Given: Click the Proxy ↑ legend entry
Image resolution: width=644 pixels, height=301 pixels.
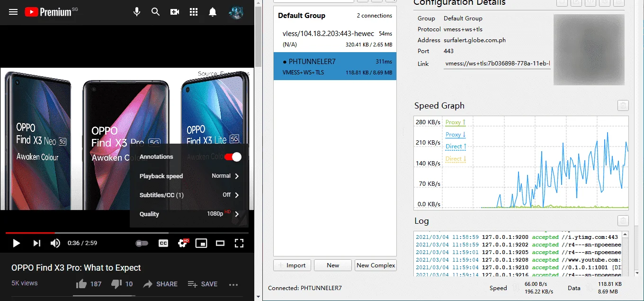Looking at the screenshot, I should coord(456,122).
